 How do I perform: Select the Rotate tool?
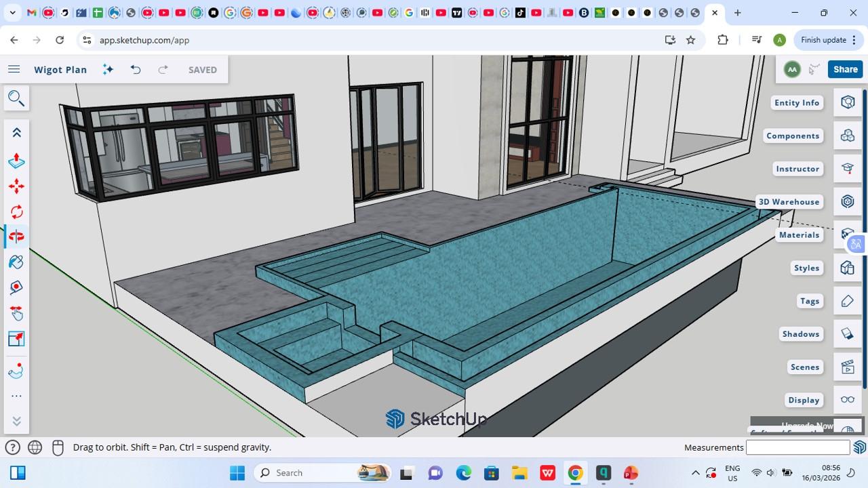point(16,211)
